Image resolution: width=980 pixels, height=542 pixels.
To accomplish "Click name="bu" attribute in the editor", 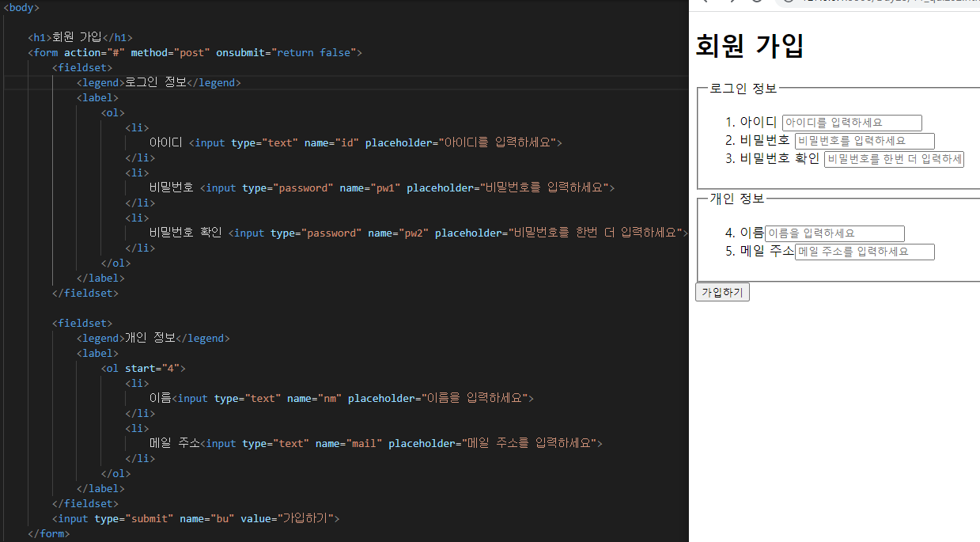I will point(206,518).
